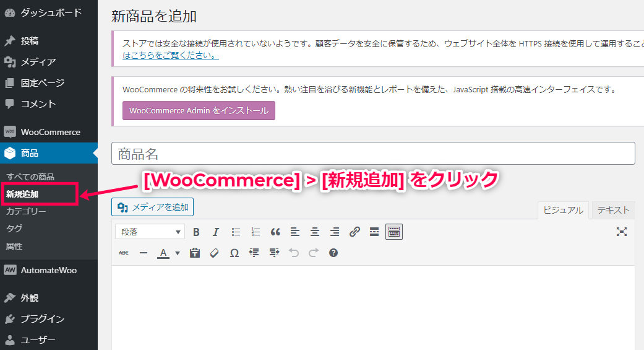Click 新規追加 submenu item

pyautogui.click(x=22, y=194)
